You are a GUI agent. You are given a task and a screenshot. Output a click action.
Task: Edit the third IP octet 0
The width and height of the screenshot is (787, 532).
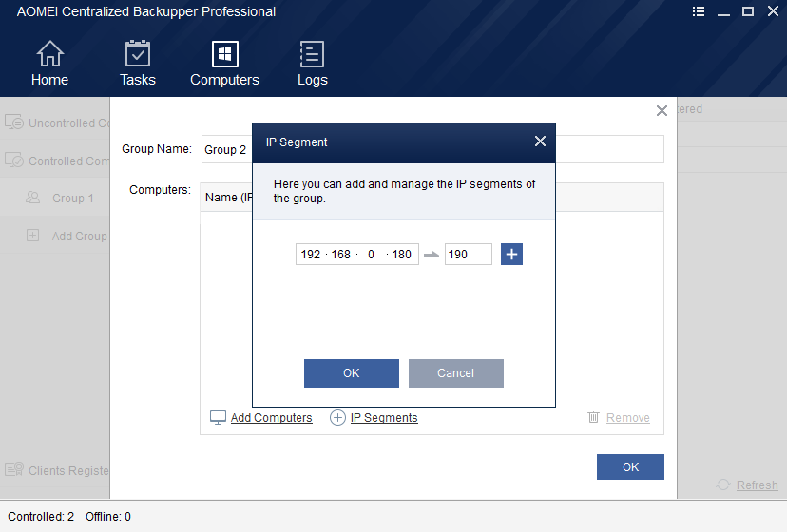click(371, 255)
